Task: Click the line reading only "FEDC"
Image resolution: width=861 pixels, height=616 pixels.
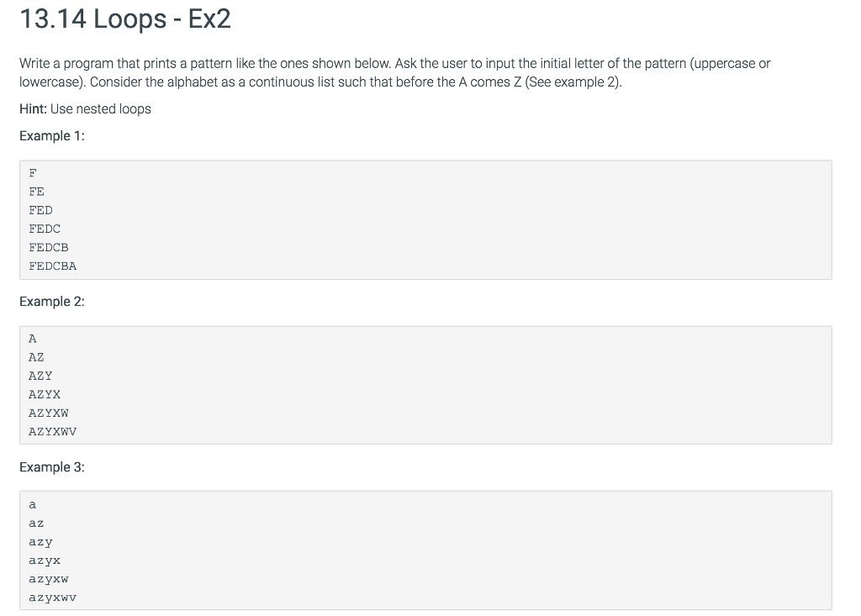Action: pos(45,229)
